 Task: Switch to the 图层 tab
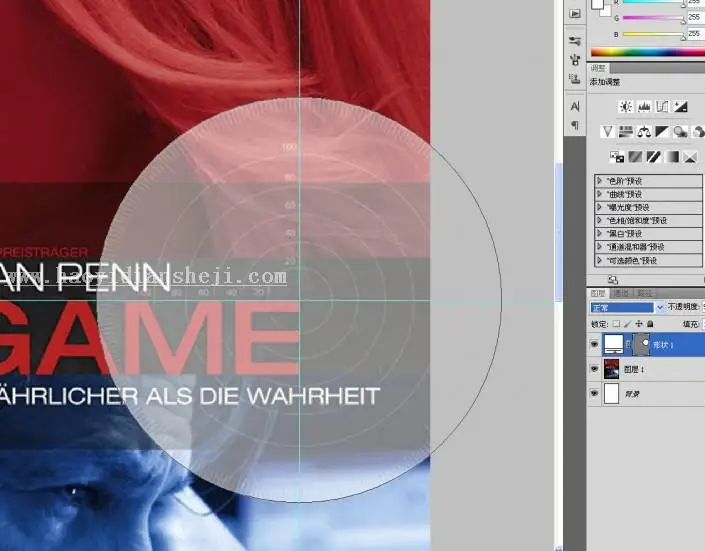[x=598, y=293]
